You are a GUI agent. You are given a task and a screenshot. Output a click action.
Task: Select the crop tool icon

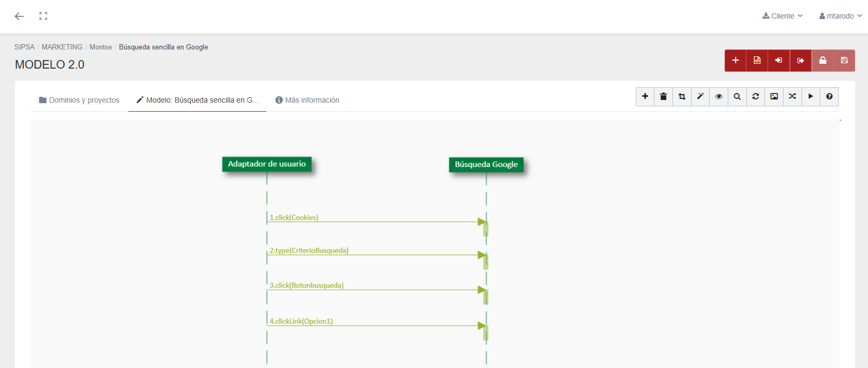pos(682,97)
